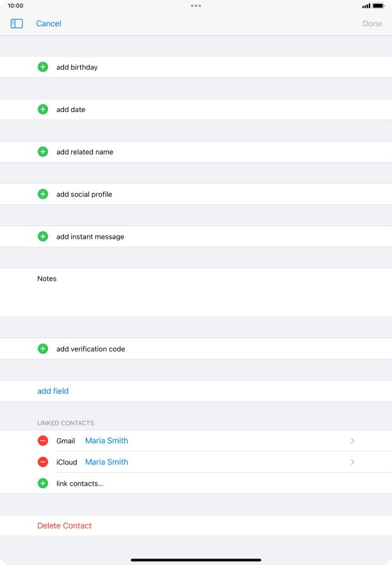Open the three-dot multitasking menu at top
Screen dimensions: 392x565
196,6
